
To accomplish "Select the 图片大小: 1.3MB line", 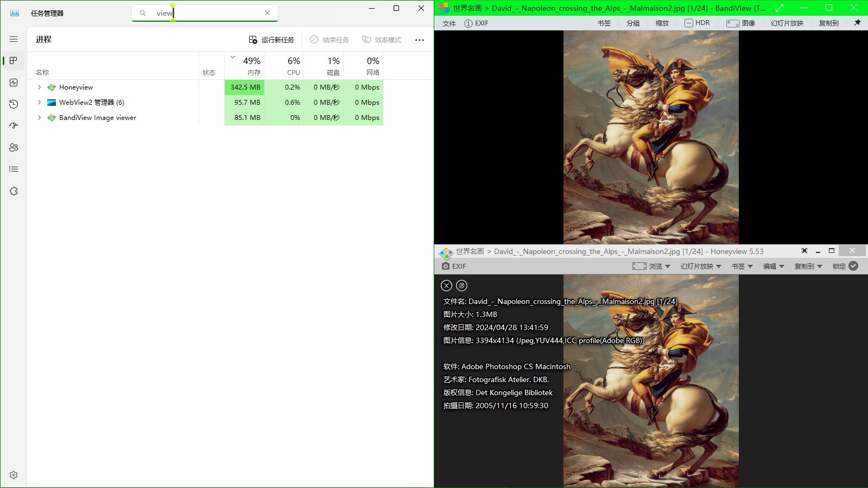I will (x=470, y=314).
